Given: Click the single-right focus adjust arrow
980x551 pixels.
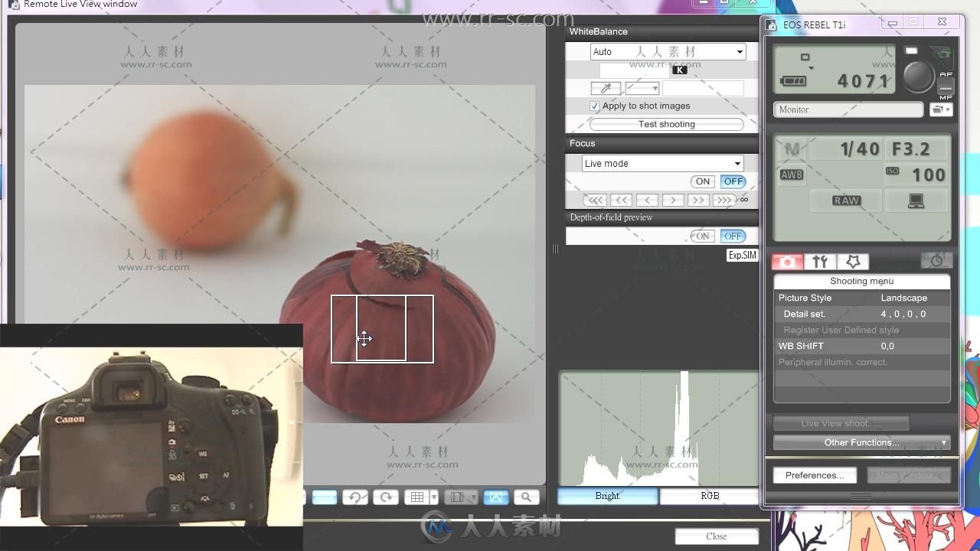Looking at the screenshot, I should coord(673,200).
